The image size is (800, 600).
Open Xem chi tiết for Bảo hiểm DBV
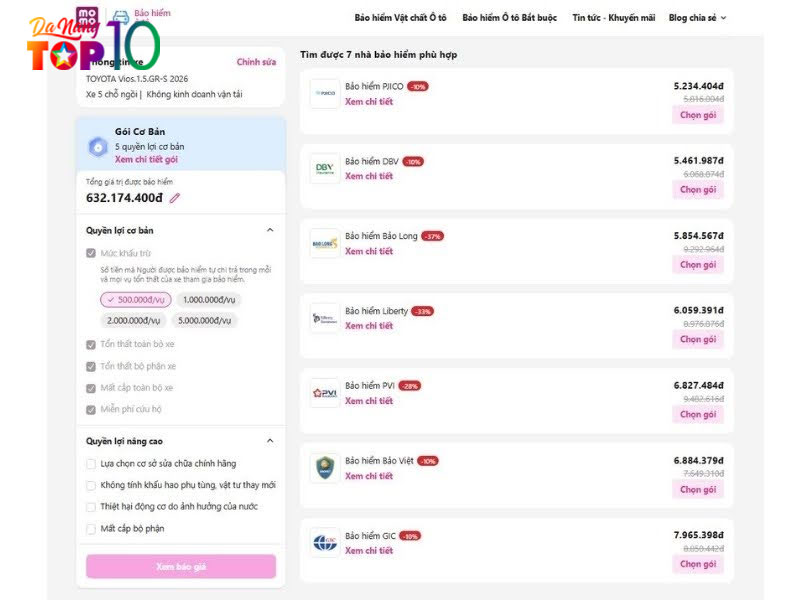pos(369,176)
